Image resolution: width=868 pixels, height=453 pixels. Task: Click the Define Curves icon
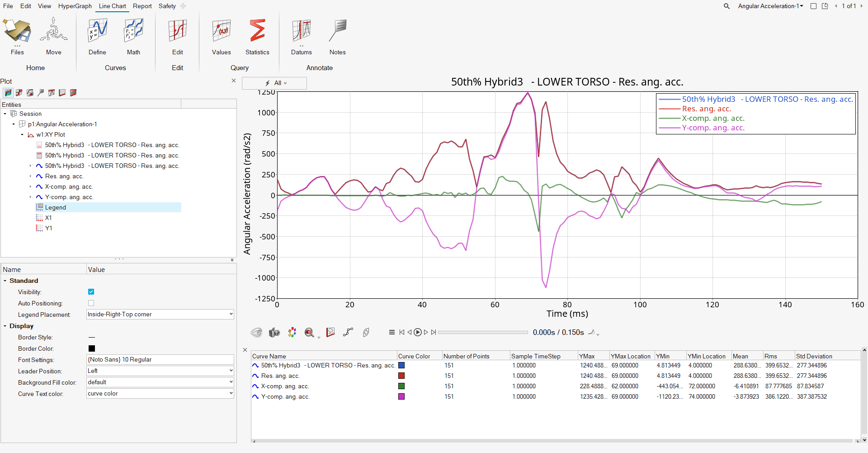pyautogui.click(x=97, y=32)
